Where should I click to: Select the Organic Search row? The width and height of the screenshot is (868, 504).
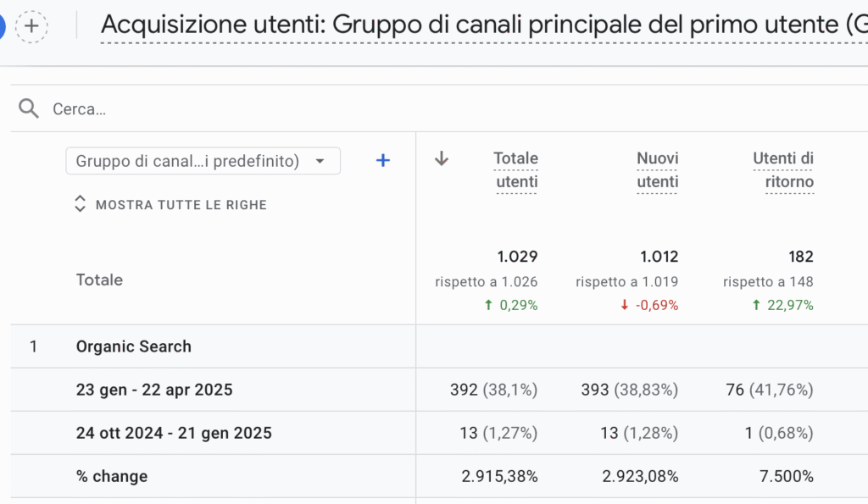tap(134, 346)
